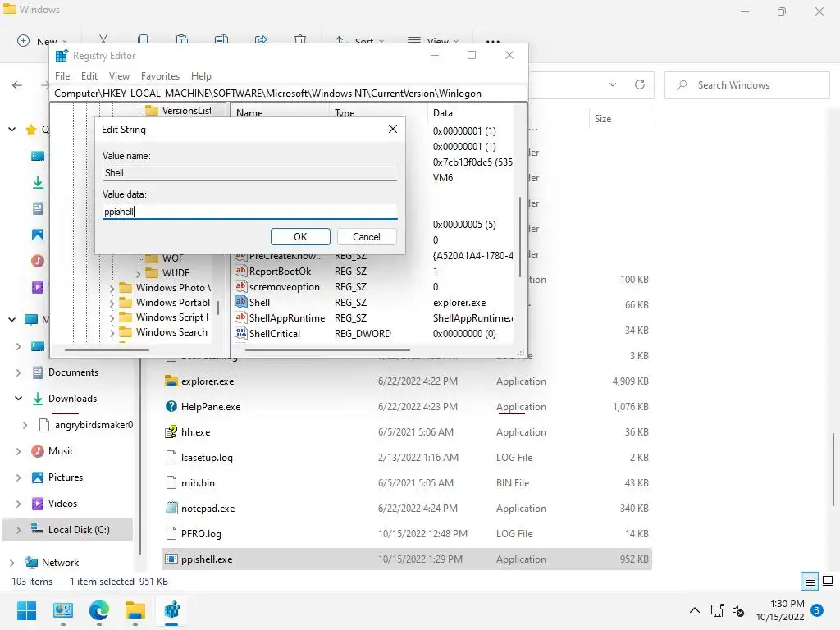
Task: Open the See more ellipsis menu
Action: 493,41
